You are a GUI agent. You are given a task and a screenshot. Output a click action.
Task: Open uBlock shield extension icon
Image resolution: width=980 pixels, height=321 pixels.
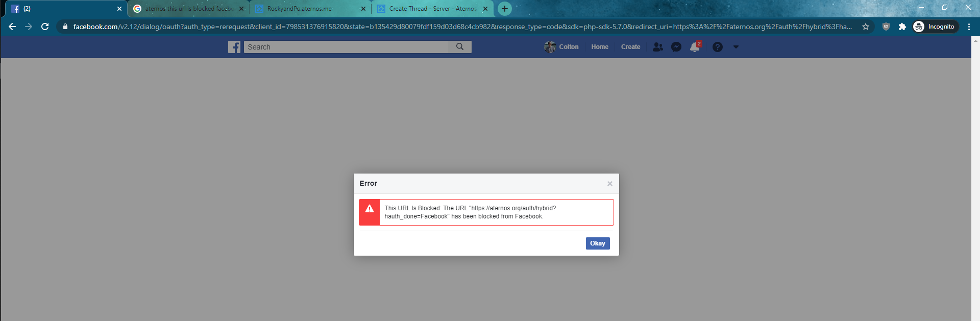click(x=886, y=27)
